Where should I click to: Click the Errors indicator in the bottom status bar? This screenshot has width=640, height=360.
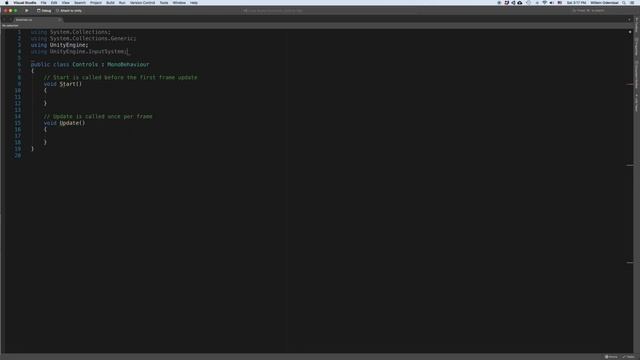coord(611,357)
